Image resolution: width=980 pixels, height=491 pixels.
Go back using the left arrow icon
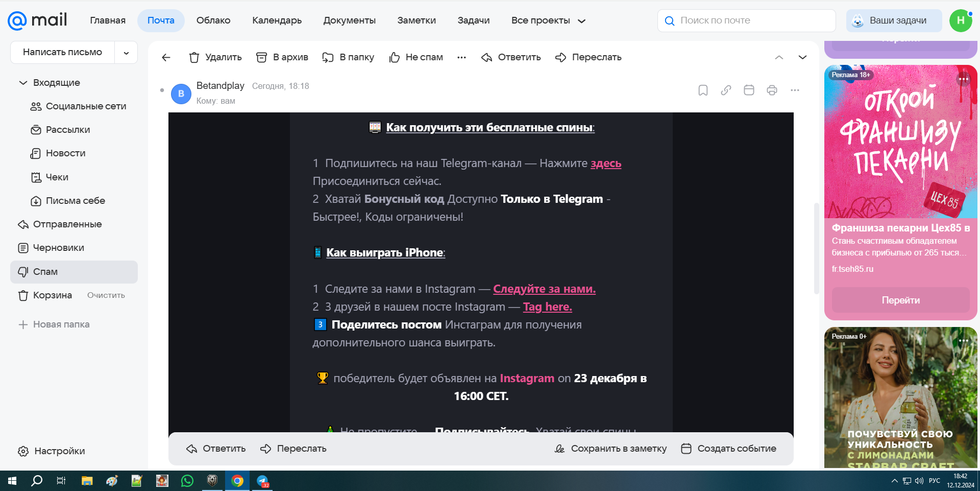pos(166,57)
